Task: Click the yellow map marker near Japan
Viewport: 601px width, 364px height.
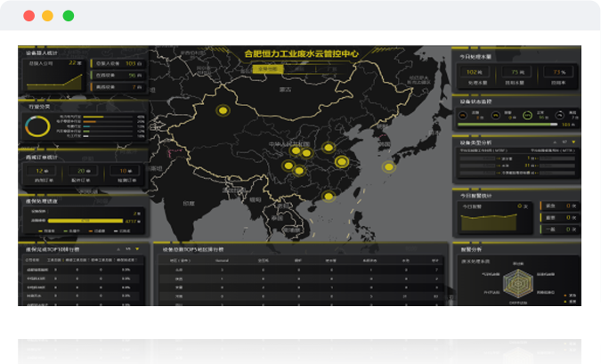Action: pyautogui.click(x=388, y=166)
